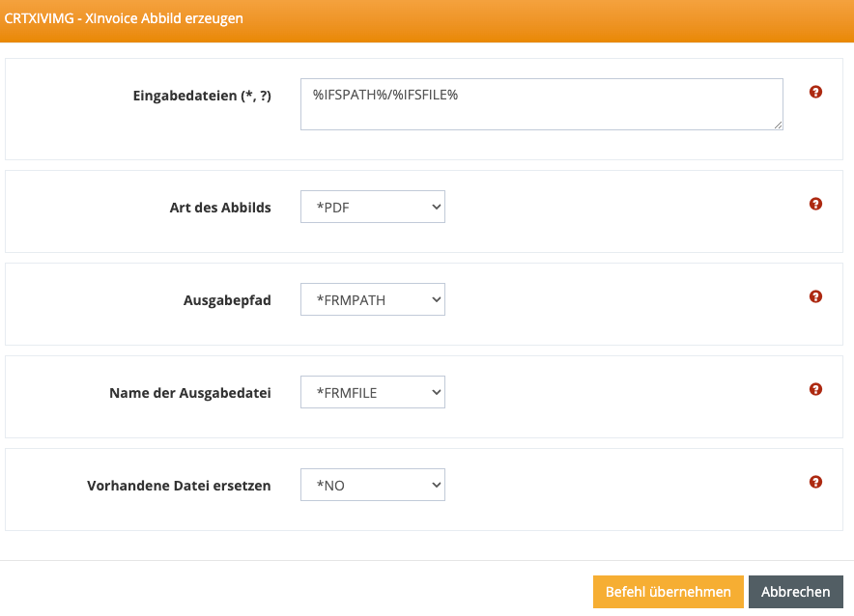
Task: Select the Ausgabepfad label text
Action: coord(227,300)
